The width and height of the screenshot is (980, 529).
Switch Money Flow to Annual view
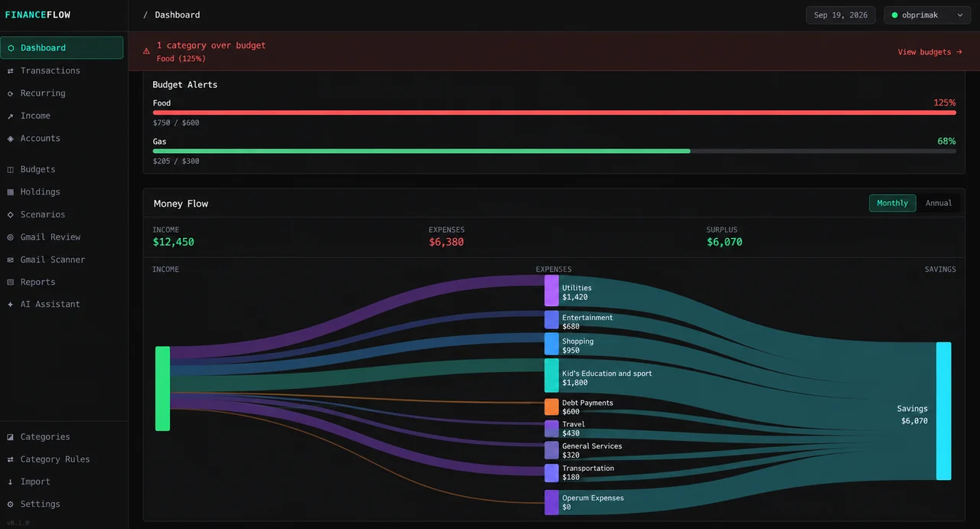pyautogui.click(x=939, y=203)
